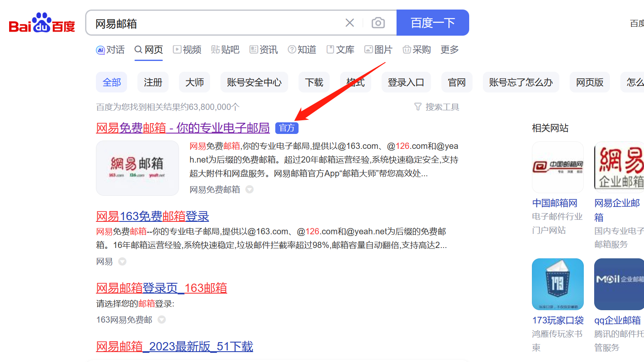The width and height of the screenshot is (644, 362).
Task: Expand the 更多 menu
Action: pyautogui.click(x=450, y=50)
